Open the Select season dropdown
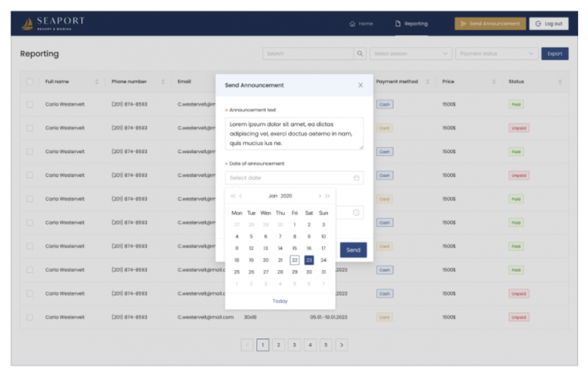The height and width of the screenshot is (377, 588). pyautogui.click(x=411, y=54)
